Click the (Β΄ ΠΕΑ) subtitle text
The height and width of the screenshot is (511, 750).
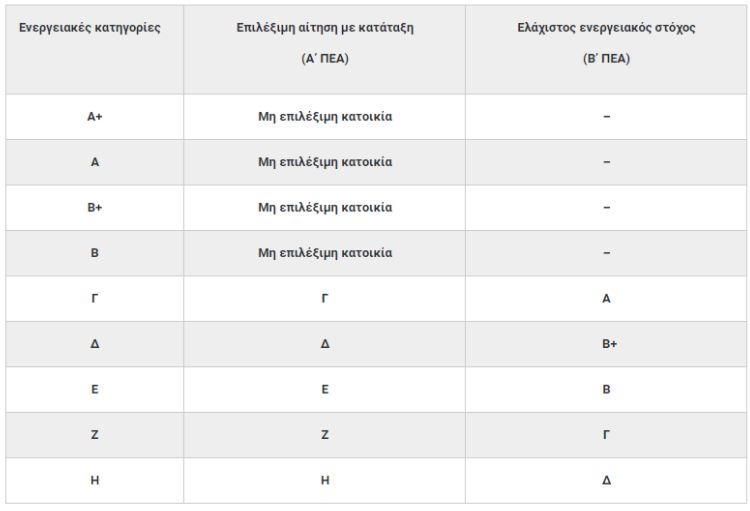click(606, 59)
